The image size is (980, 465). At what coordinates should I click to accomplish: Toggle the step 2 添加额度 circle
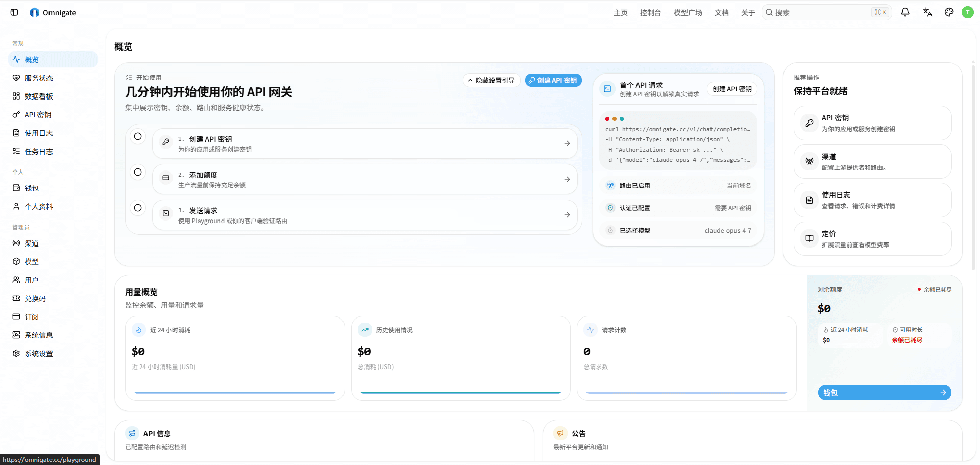pos(138,172)
